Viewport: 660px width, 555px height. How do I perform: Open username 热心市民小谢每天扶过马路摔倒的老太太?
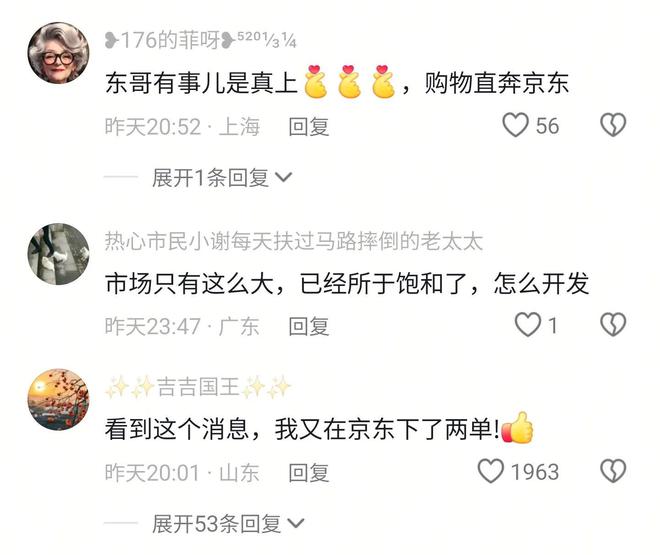(293, 242)
